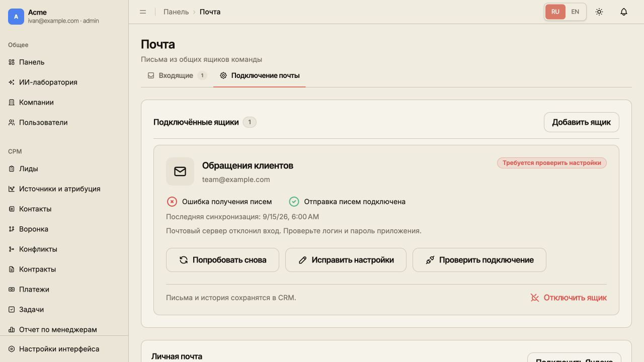Collapse the sidebar with the toggle icon

143,12
